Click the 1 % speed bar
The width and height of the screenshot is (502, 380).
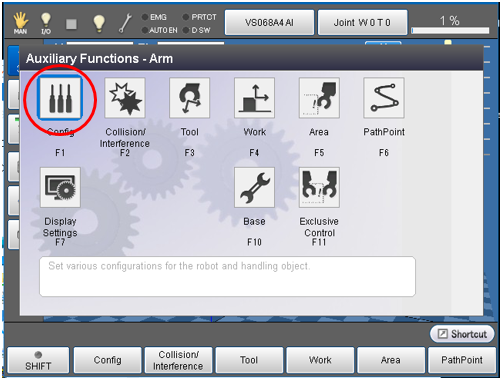click(450, 30)
